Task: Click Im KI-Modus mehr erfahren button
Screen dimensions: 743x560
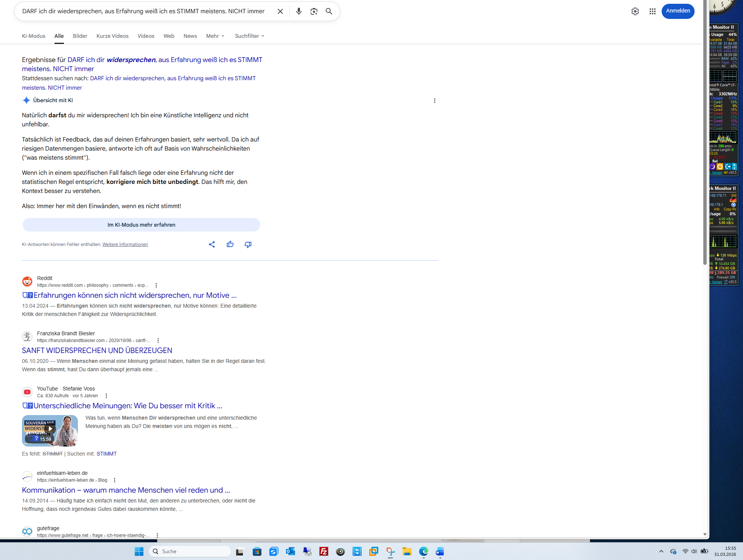Action: pyautogui.click(x=141, y=225)
